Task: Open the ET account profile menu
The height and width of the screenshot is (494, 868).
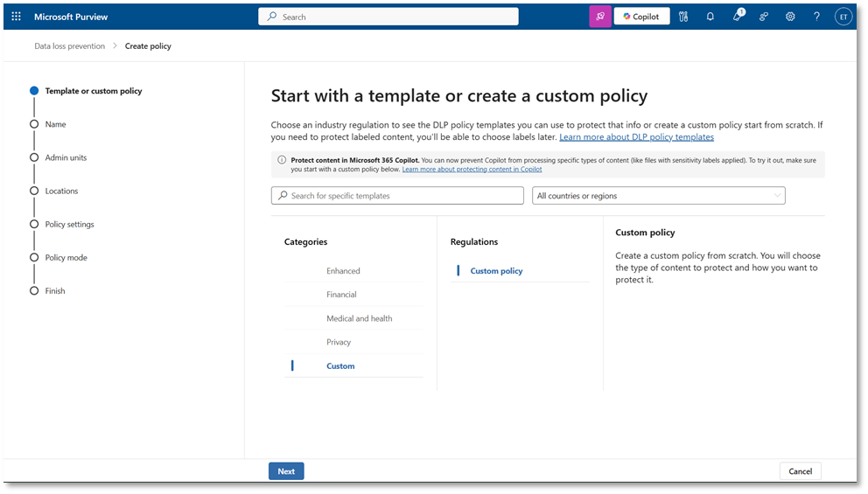Action: pos(843,17)
